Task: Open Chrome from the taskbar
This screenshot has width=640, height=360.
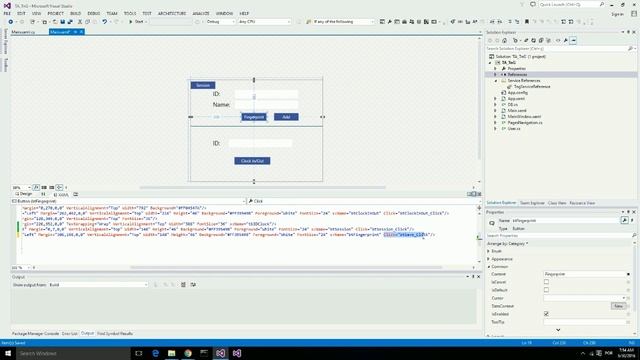Action: [x=188, y=353]
